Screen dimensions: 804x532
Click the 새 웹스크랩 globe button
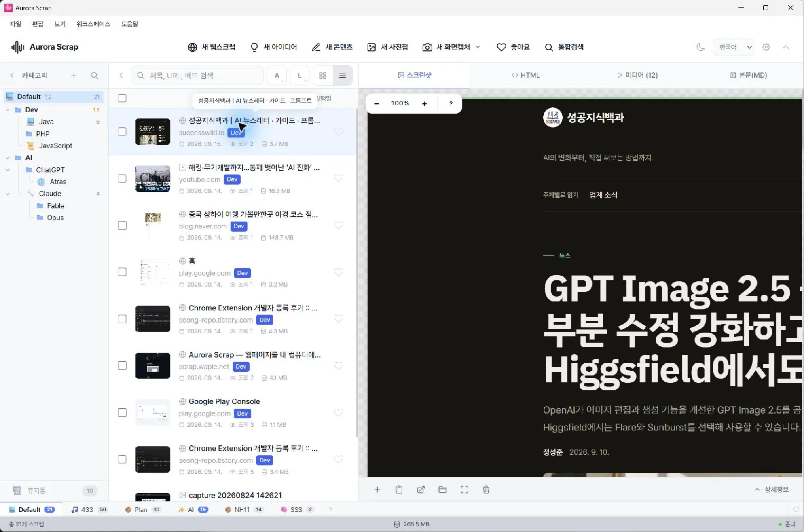(x=212, y=47)
